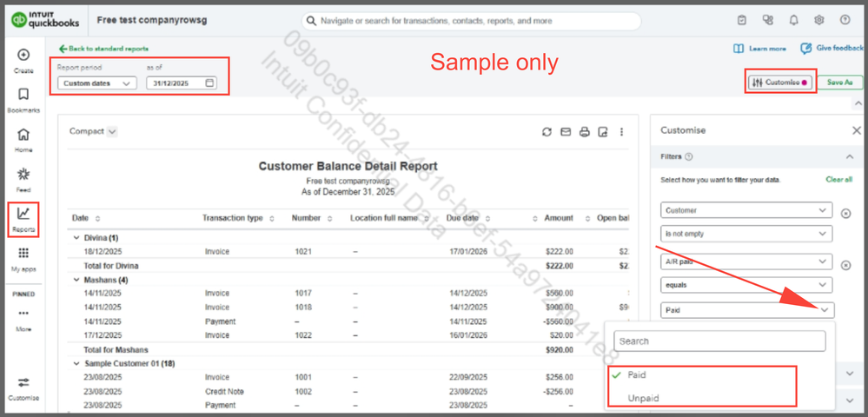
Task: Click the Give feedback link
Action: coord(832,48)
